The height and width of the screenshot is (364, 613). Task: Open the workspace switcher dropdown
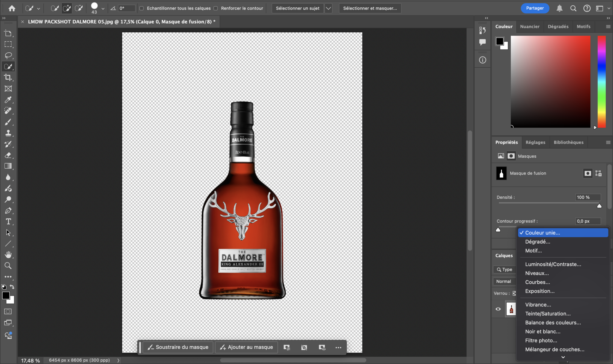click(x=602, y=8)
